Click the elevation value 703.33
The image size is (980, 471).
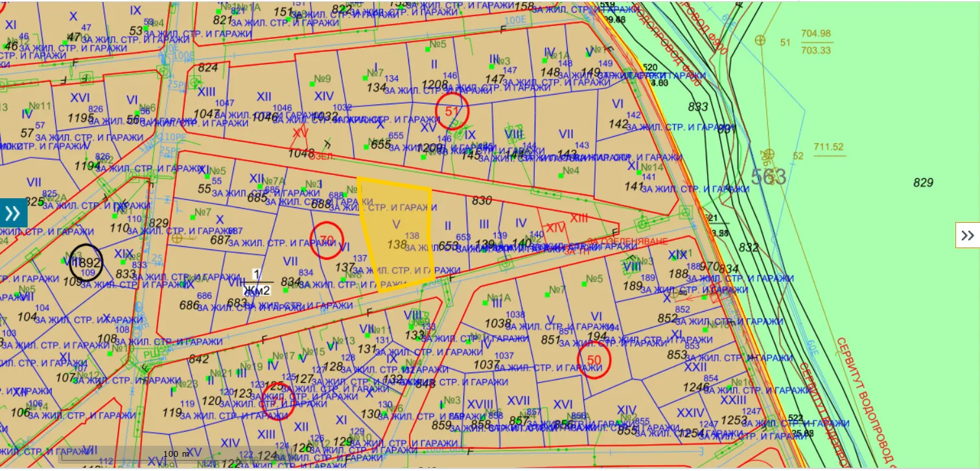click(816, 50)
